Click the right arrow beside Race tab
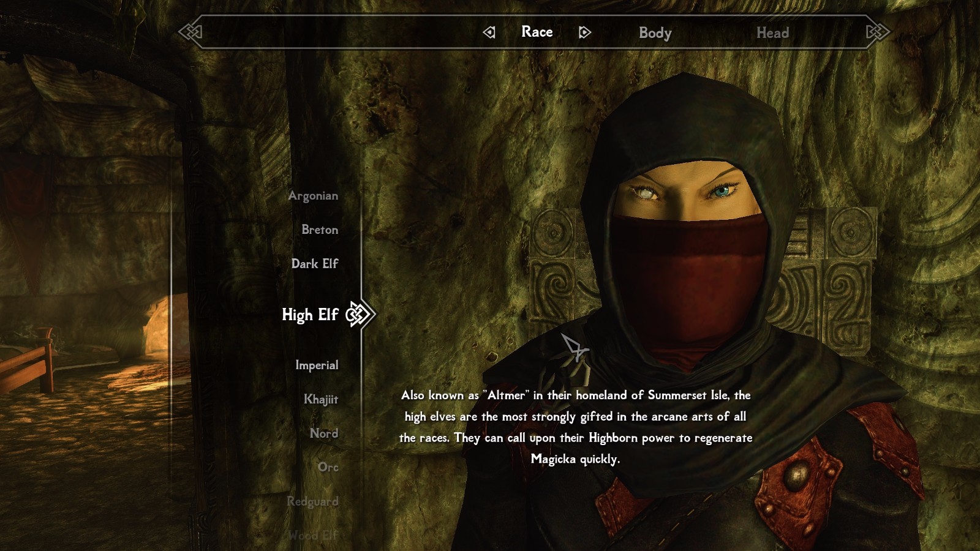Screen dimensions: 980x551 click(x=584, y=32)
